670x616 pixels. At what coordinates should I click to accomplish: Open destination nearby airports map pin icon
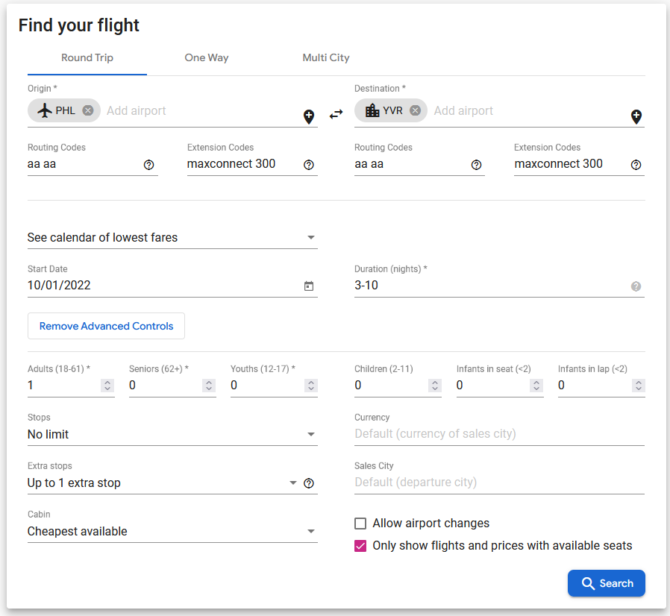[x=636, y=116]
